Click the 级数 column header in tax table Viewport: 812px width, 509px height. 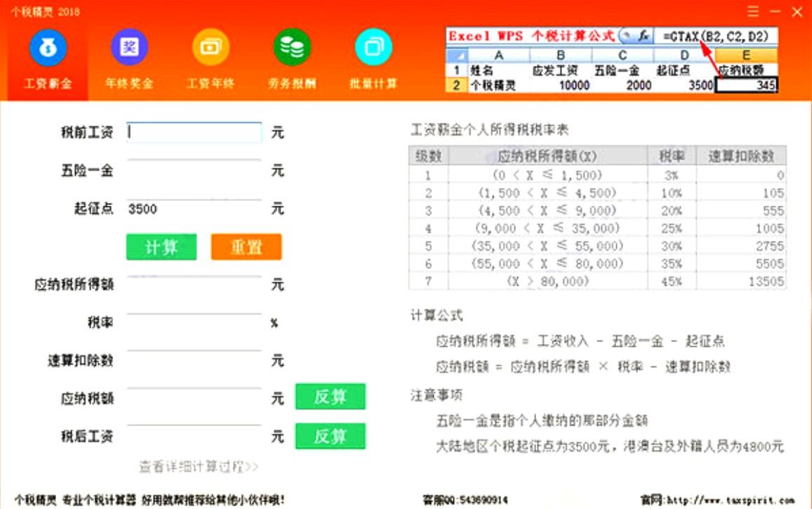pyautogui.click(x=429, y=156)
